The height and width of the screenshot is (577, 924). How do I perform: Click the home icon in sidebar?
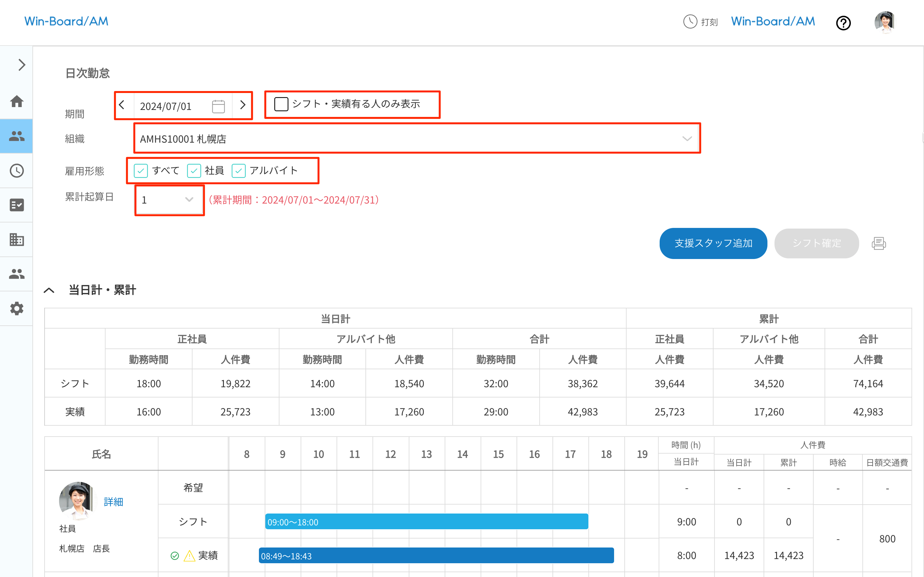tap(16, 102)
